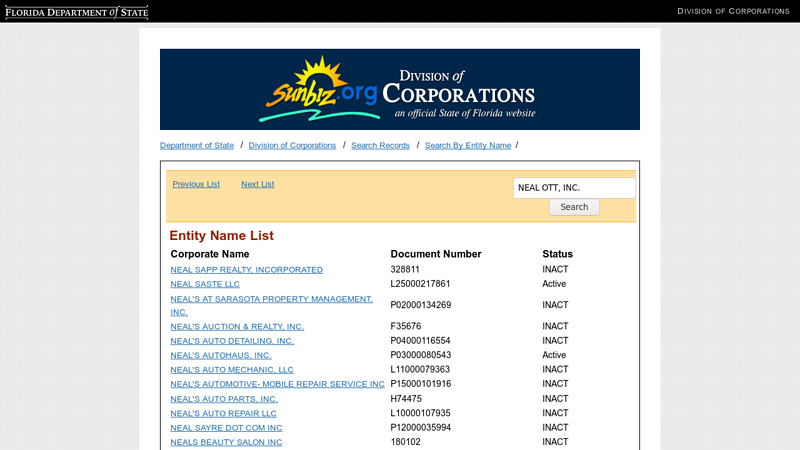The width and height of the screenshot is (800, 450).
Task: Select document number L25000217861
Action: coord(420,284)
